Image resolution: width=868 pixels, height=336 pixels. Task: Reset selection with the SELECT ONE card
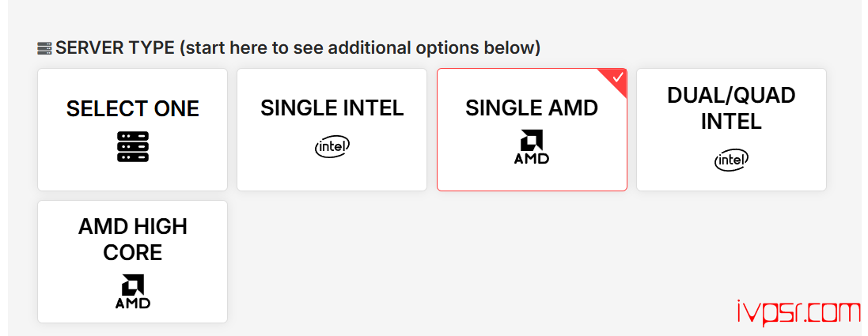click(132, 130)
